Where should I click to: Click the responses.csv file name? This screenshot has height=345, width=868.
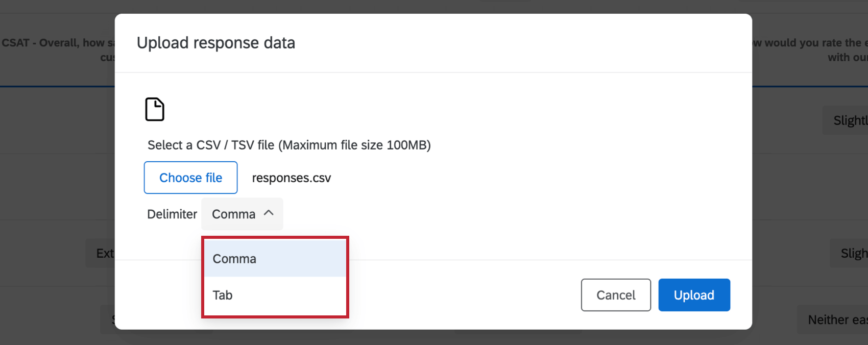click(291, 178)
